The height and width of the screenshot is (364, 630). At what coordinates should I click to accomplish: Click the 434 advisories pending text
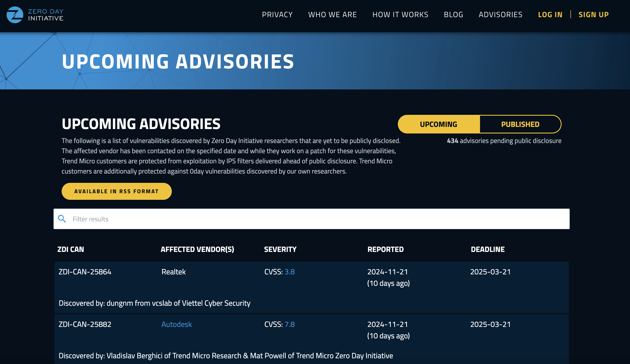[x=504, y=141]
